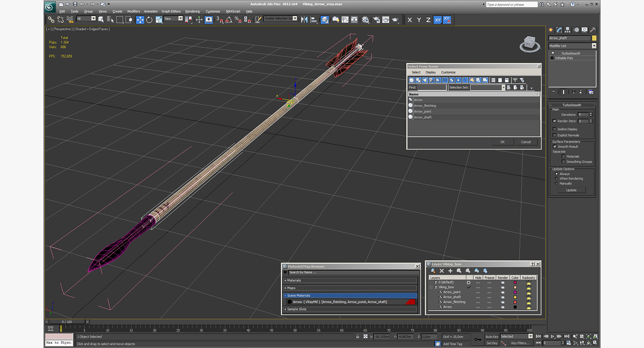Click the teapot Render Production icon
This screenshot has width=644, height=348.
[x=395, y=20]
